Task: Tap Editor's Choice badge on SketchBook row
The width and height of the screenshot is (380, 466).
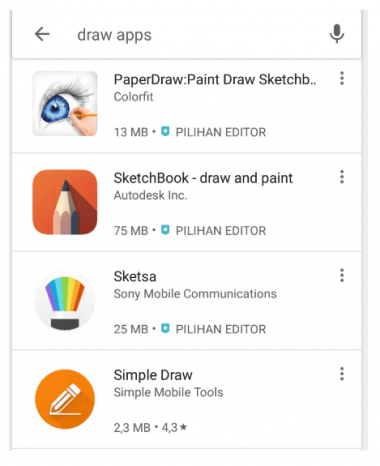Action: coord(213,230)
